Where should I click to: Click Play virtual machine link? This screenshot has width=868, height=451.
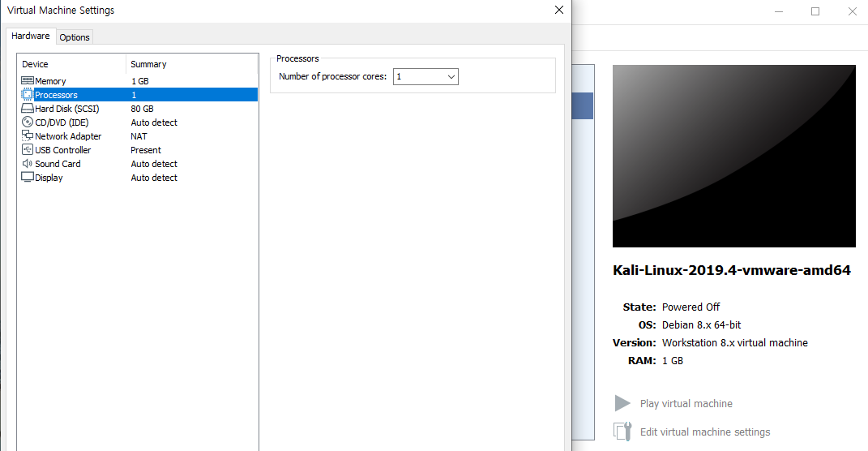click(x=686, y=404)
